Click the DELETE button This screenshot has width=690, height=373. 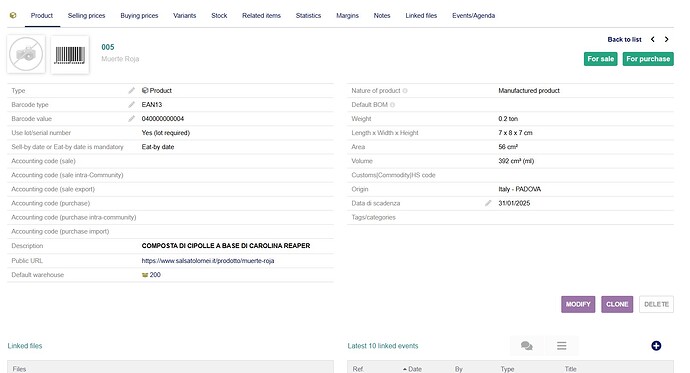click(656, 304)
